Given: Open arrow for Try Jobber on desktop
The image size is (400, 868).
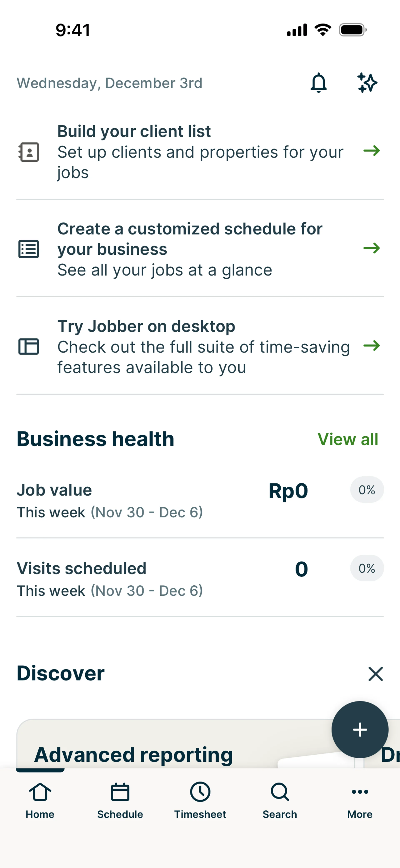Looking at the screenshot, I should 372,346.
